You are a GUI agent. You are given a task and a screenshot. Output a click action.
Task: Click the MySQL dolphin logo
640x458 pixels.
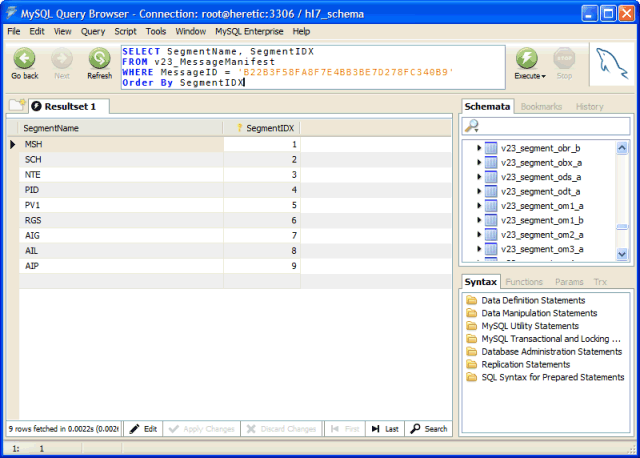pyautogui.click(x=612, y=64)
